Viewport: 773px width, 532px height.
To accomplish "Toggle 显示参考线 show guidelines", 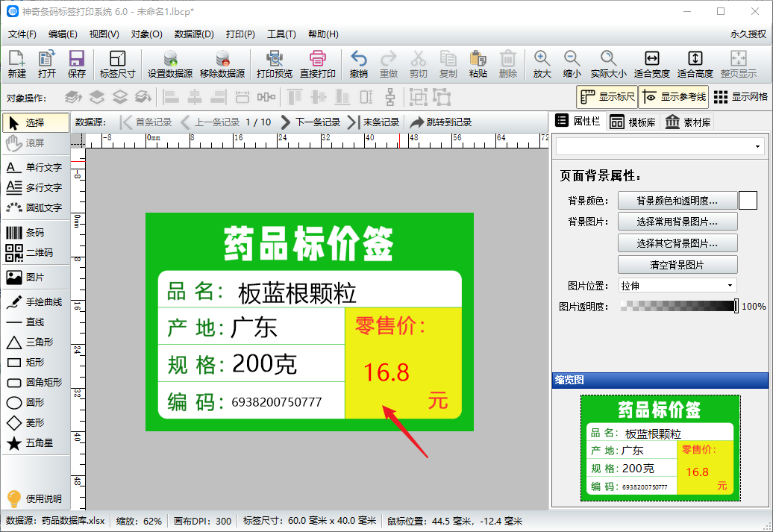I will point(674,97).
